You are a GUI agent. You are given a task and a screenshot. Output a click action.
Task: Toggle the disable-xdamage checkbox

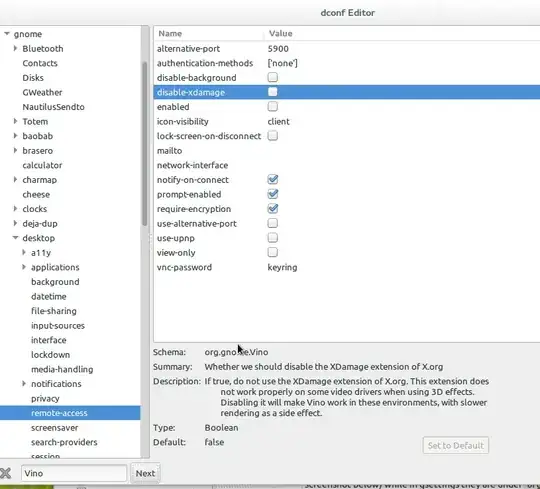[x=272, y=92]
